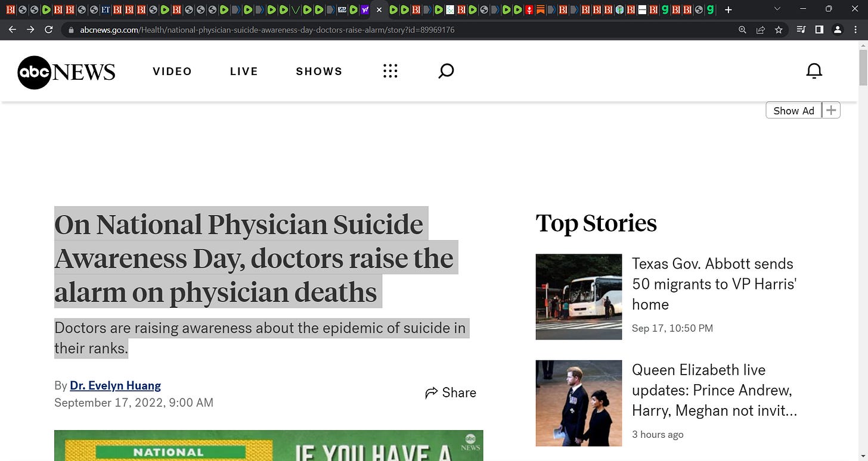Click the page vertical scrollbar thumb
The image size is (868, 461).
coord(863,68)
